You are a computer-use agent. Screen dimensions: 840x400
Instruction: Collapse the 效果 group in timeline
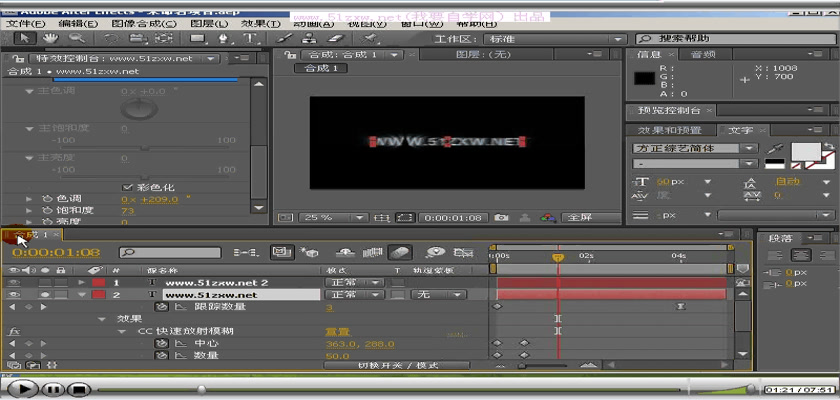102,319
